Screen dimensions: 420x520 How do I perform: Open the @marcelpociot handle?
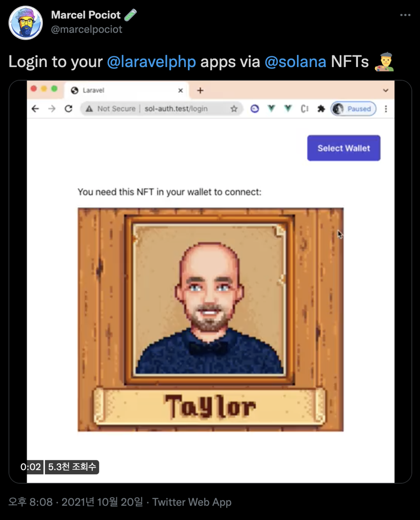[x=87, y=29]
